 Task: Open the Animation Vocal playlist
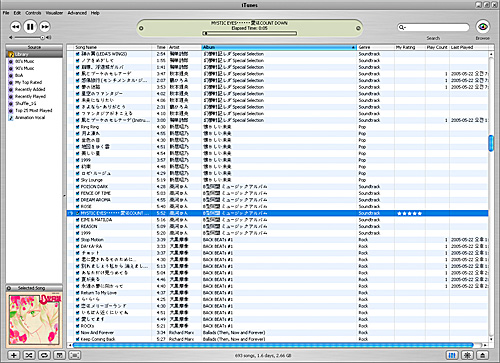pos(30,117)
